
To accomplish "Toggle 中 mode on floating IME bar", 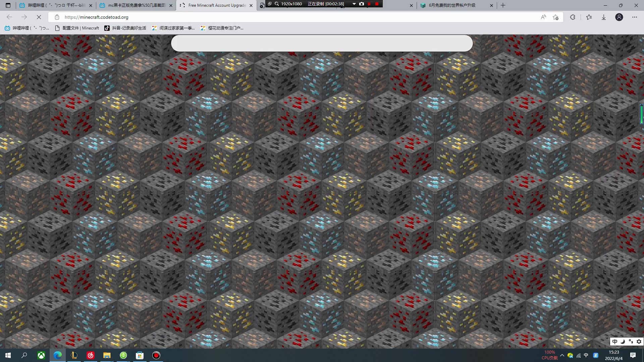I will pyautogui.click(x=615, y=342).
